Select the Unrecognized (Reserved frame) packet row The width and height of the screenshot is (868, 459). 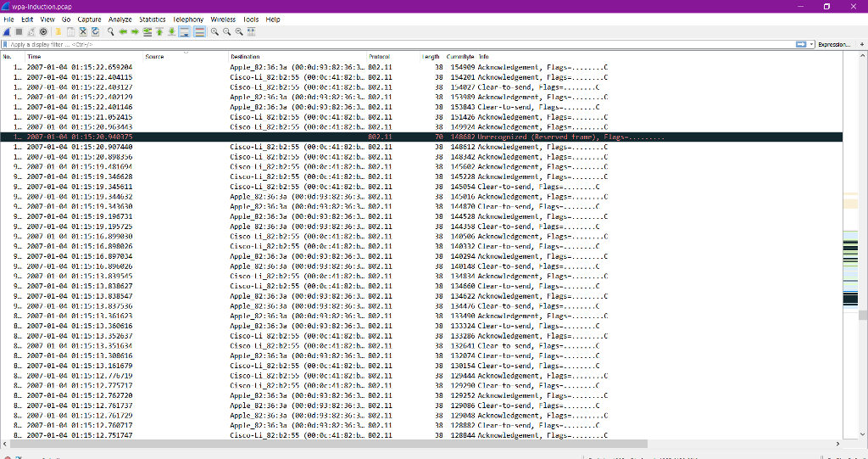pyautogui.click(x=422, y=137)
